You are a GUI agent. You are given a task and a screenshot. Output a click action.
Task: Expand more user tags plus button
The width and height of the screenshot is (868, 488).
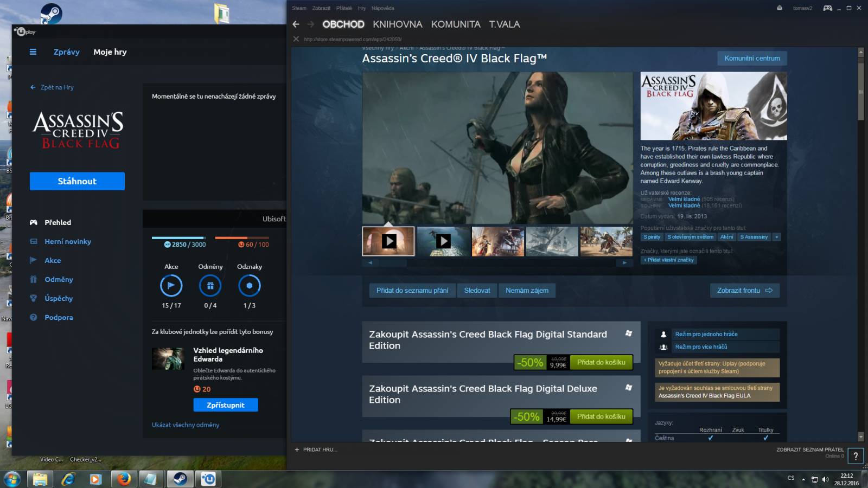[777, 237]
